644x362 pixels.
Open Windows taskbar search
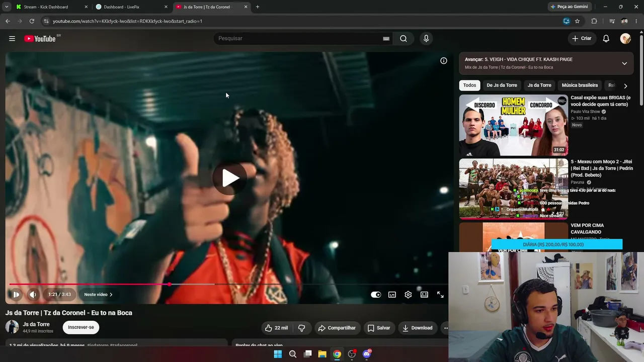(x=293, y=354)
